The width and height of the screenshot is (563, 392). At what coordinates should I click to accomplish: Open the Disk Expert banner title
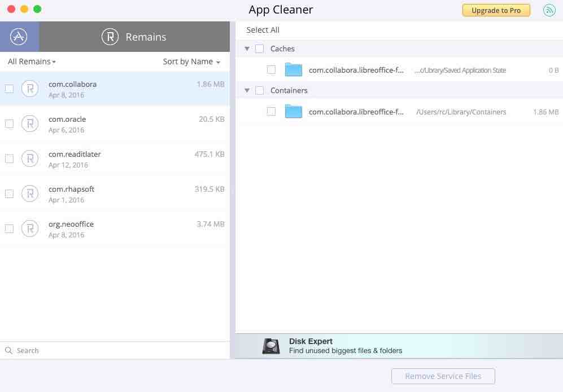click(x=311, y=341)
